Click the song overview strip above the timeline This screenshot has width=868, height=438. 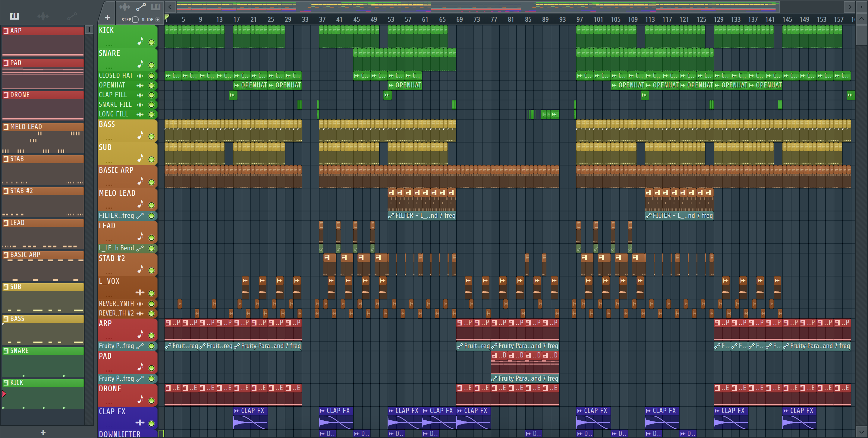pyautogui.click(x=478, y=6)
